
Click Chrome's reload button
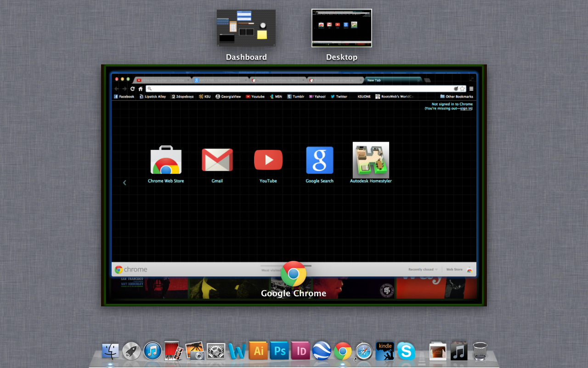click(133, 89)
